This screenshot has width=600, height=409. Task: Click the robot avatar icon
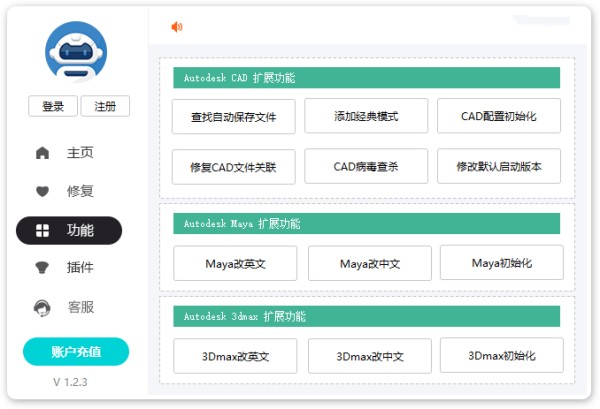75,51
